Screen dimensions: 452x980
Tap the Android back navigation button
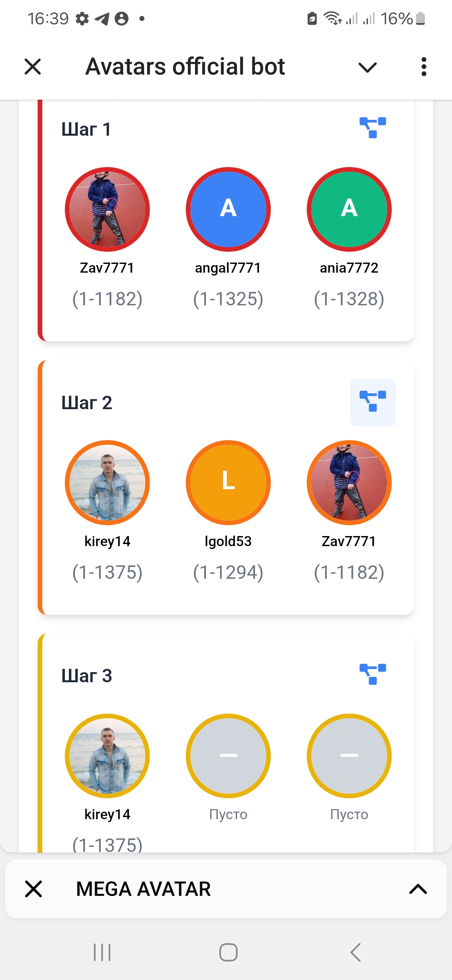pos(355,952)
